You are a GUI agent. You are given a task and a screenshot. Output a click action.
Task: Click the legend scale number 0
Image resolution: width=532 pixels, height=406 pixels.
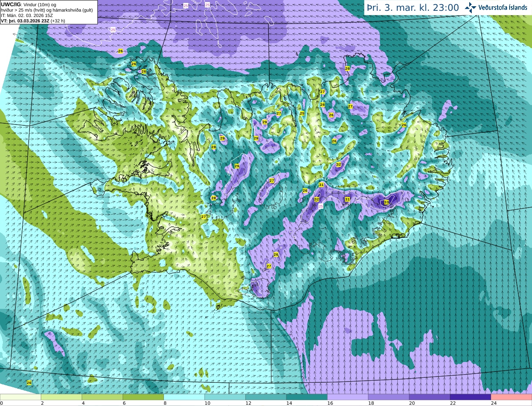[x=2, y=403]
